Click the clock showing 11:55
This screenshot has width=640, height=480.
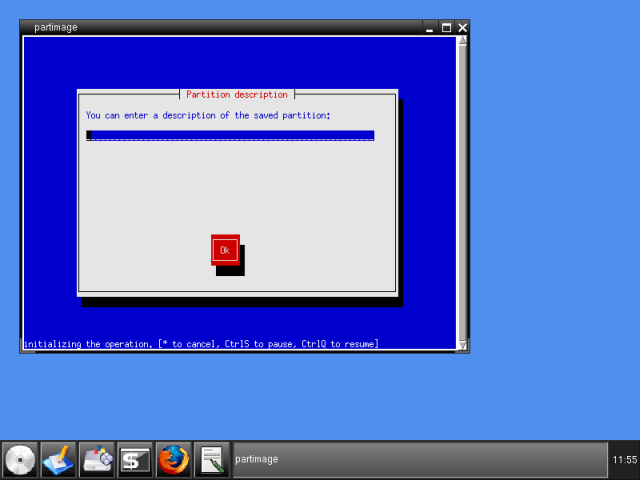[624, 460]
